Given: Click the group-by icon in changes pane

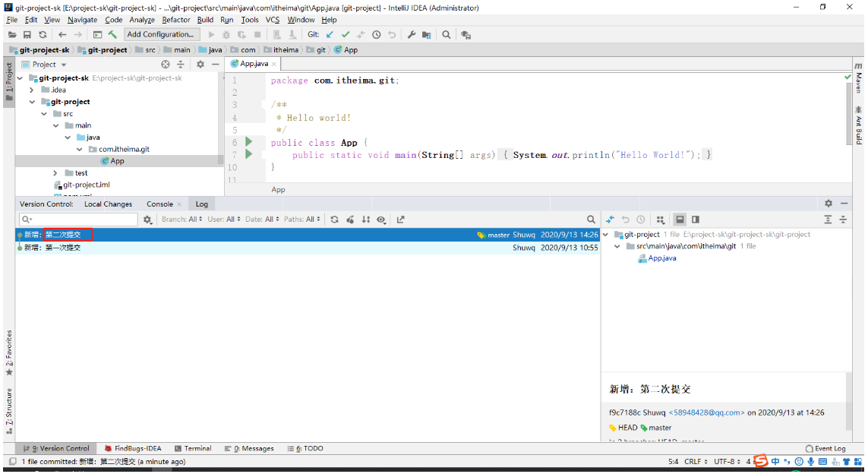Looking at the screenshot, I should pyautogui.click(x=661, y=220).
